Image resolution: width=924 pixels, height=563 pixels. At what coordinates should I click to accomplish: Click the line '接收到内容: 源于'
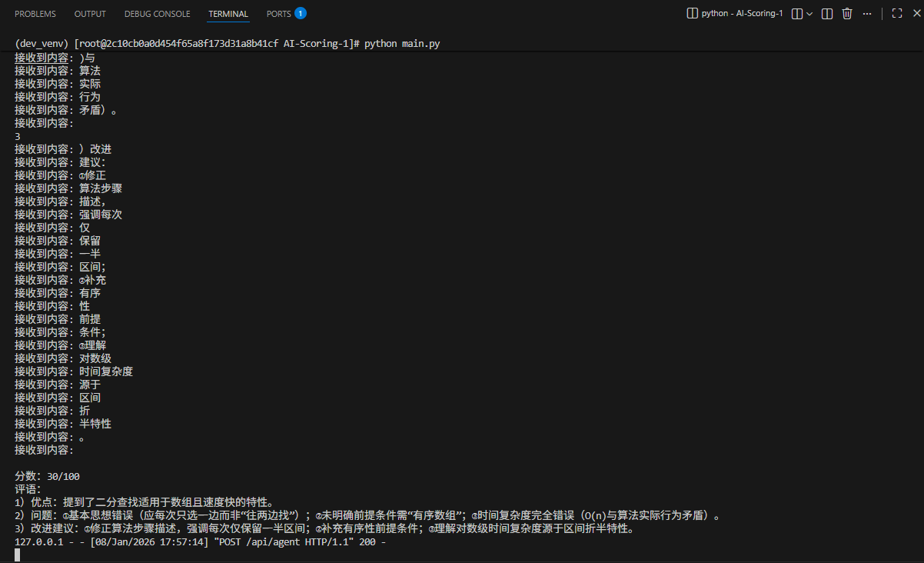tap(58, 385)
